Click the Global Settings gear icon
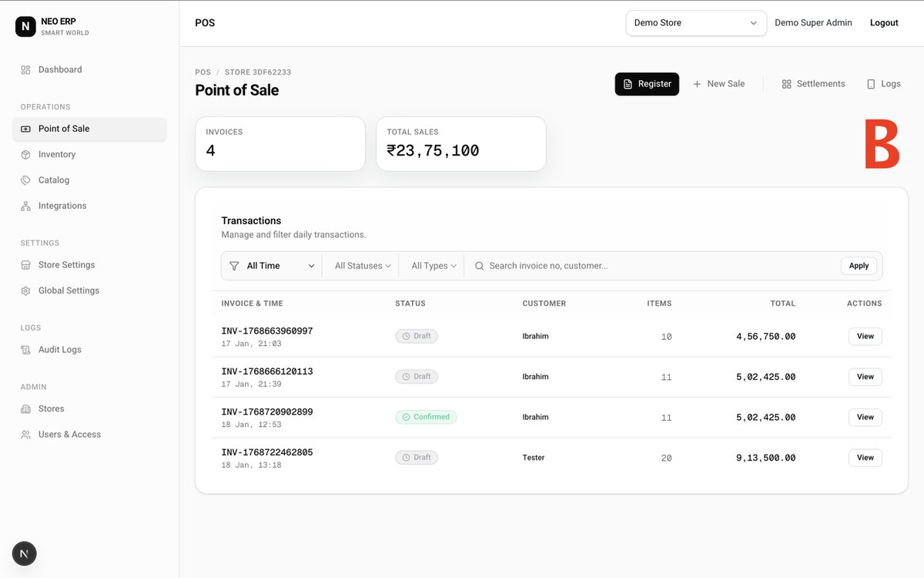The height and width of the screenshot is (578, 924). pyautogui.click(x=25, y=291)
